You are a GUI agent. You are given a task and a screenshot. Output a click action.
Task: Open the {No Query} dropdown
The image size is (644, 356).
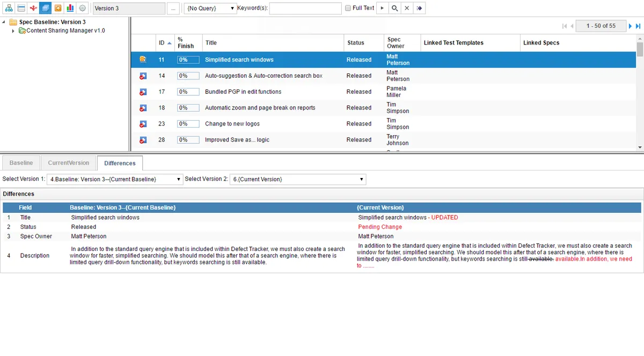point(210,8)
